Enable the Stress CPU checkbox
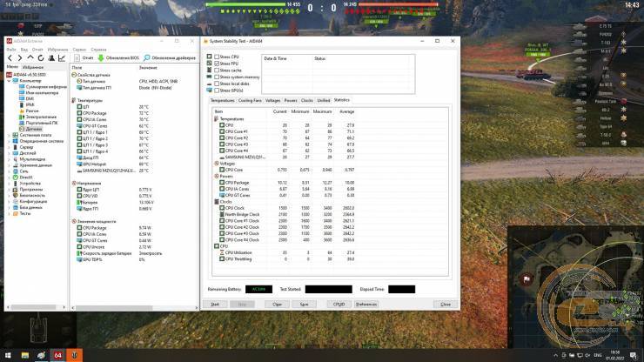This screenshot has height=362, width=644. click(217, 57)
